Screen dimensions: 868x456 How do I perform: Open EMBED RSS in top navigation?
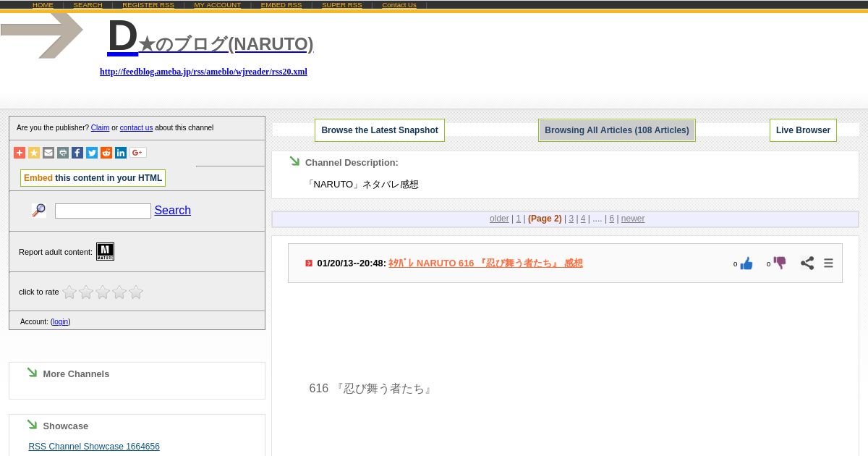[x=281, y=5]
